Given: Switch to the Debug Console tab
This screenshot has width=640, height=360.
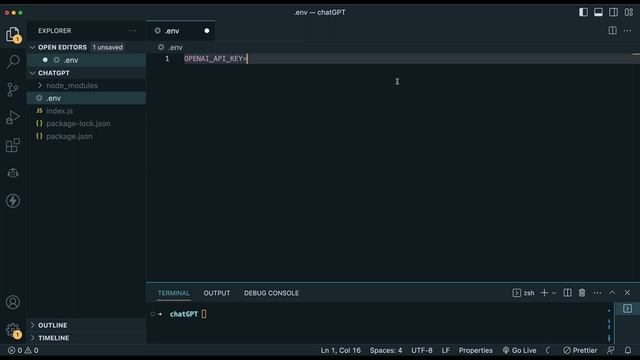Looking at the screenshot, I should [x=271, y=293].
